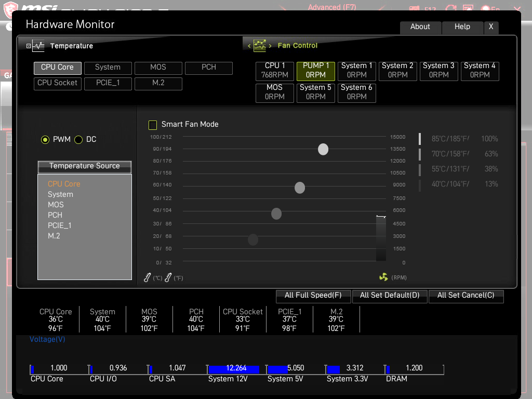This screenshot has width=532, height=399.
Task: Choose System in Temperature Source list
Action: [x=60, y=194]
